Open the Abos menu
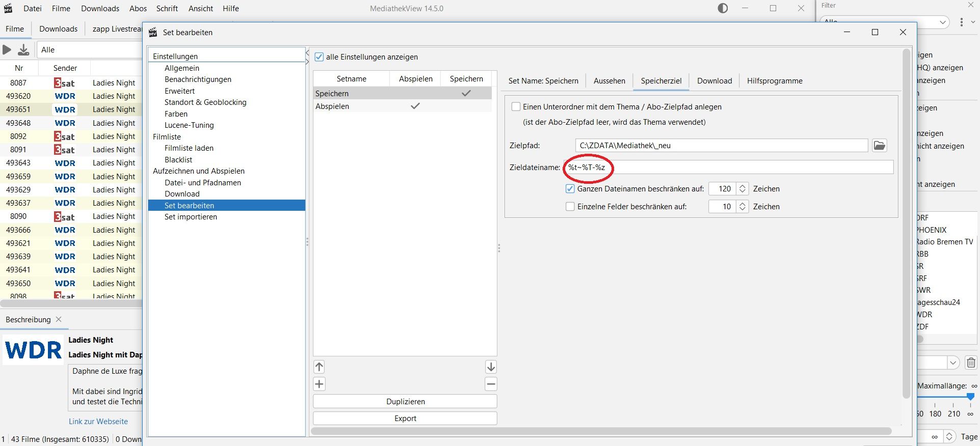Screen dimensions: 980x446 point(138,9)
